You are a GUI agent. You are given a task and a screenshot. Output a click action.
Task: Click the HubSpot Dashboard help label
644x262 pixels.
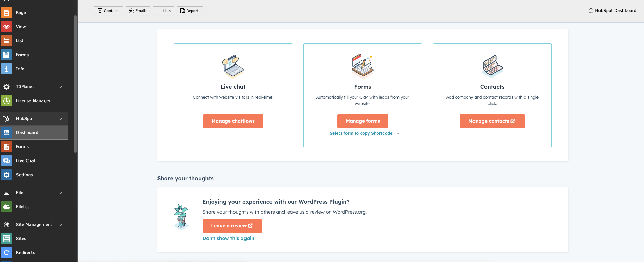[x=616, y=11]
